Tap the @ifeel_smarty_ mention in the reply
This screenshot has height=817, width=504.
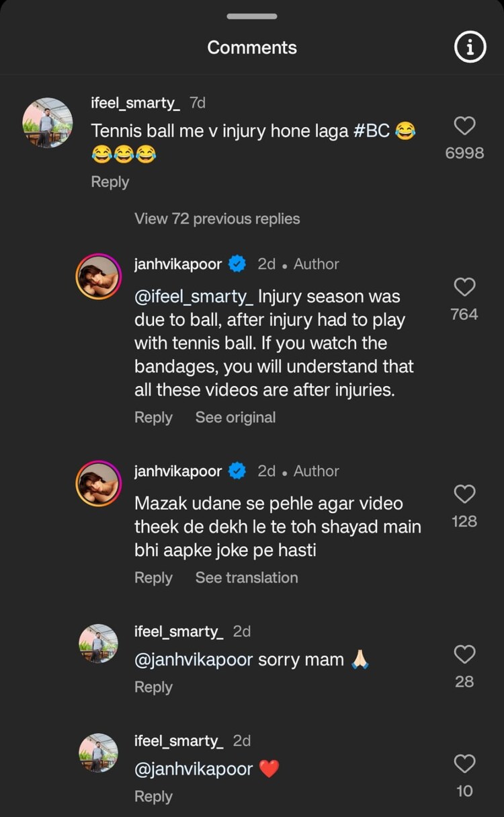[194, 297]
